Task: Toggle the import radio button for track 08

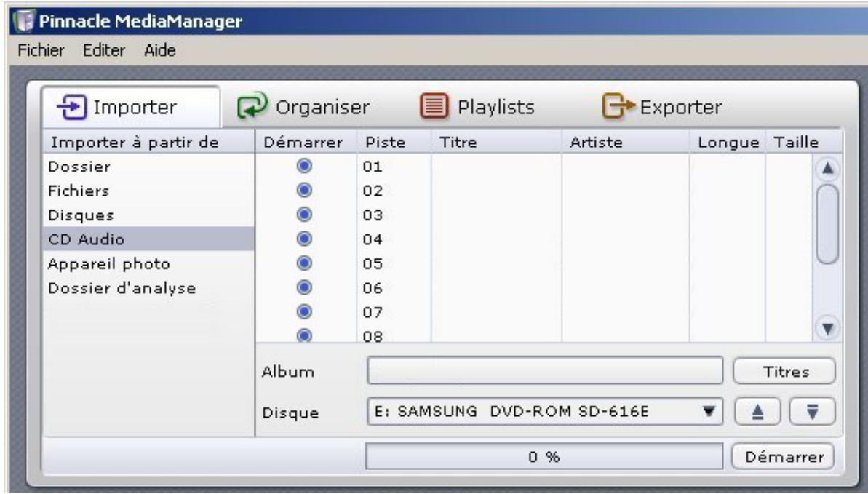Action: point(304,335)
